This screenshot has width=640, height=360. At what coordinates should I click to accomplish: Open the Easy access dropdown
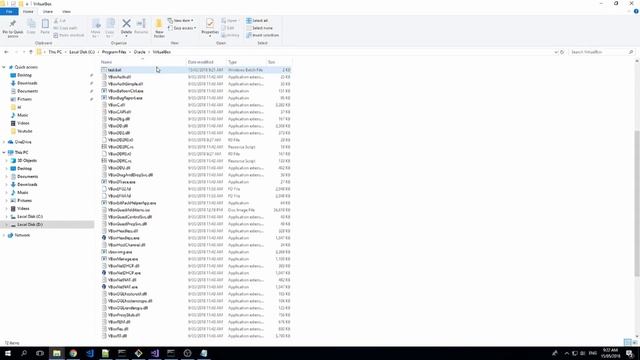coord(182,28)
